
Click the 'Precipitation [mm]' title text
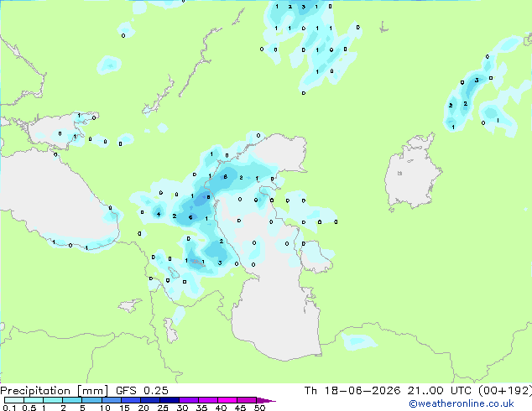[55, 391]
